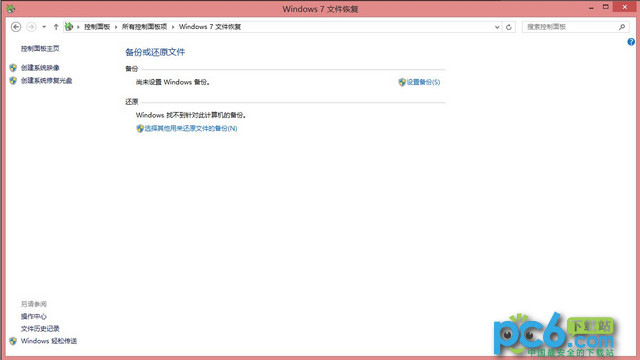This screenshot has width=640, height=360.
Task: Expand the arrow after 所有控制面板项 breadcrumb
Action: click(173, 27)
